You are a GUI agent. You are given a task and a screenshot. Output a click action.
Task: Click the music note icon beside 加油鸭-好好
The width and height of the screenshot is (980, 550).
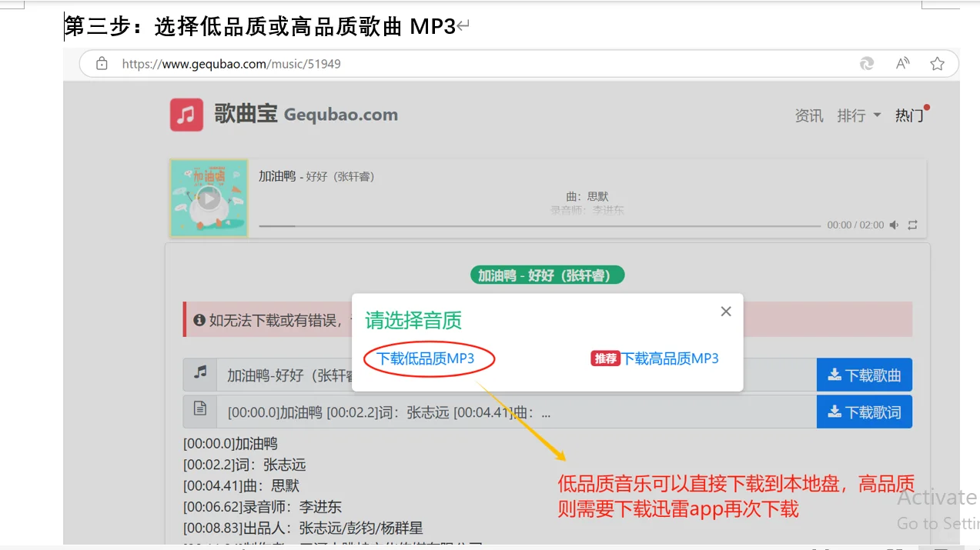click(x=200, y=375)
